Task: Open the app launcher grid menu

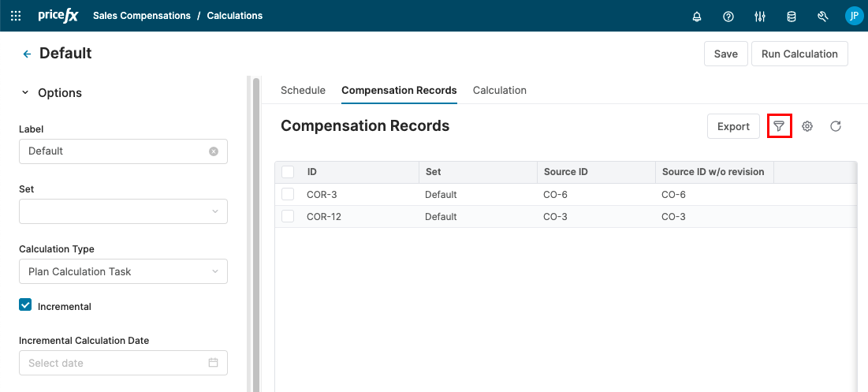Action: [x=16, y=16]
